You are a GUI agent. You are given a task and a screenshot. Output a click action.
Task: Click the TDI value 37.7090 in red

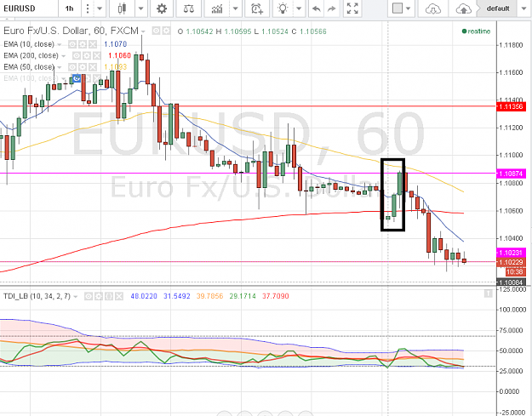276,296
